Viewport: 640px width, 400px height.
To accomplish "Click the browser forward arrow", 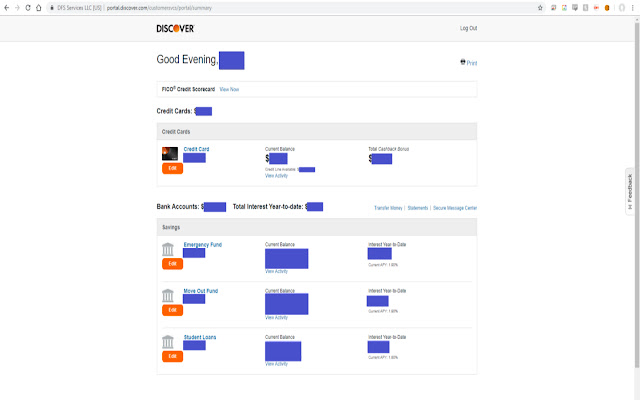I will click(x=17, y=8).
